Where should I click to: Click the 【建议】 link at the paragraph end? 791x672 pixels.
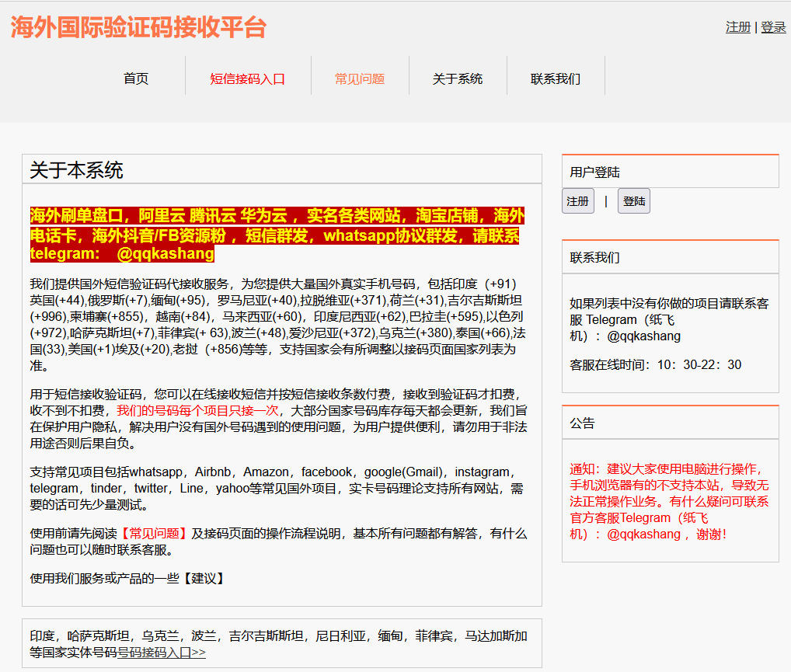point(204,578)
